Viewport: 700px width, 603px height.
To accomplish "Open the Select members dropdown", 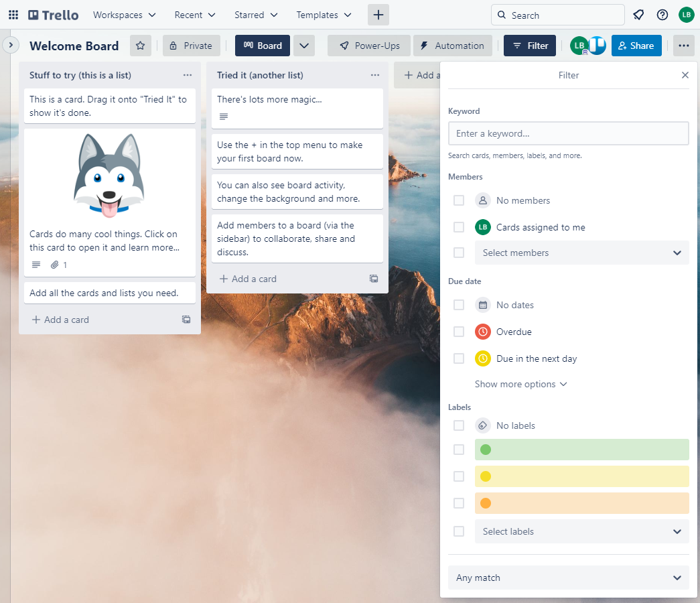I will click(581, 253).
